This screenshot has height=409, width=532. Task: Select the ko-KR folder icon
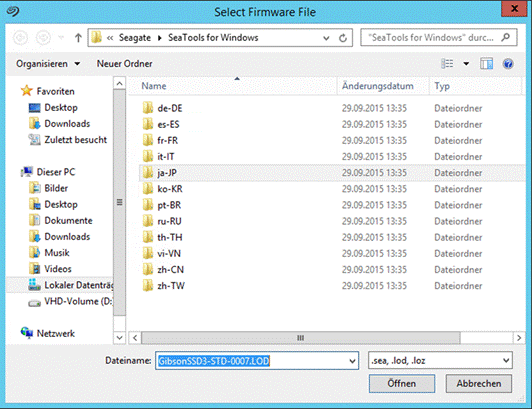148,189
